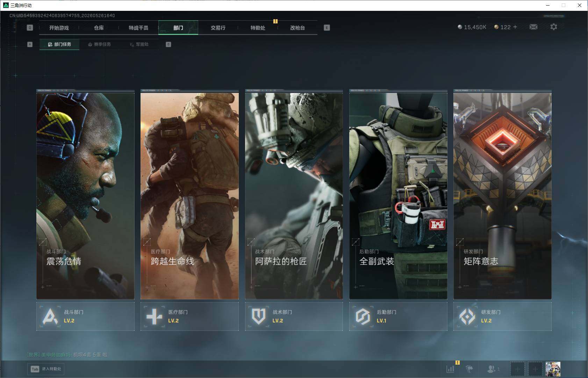Click the player avatar portrait
This screenshot has height=378, width=588.
pyautogui.click(x=553, y=369)
